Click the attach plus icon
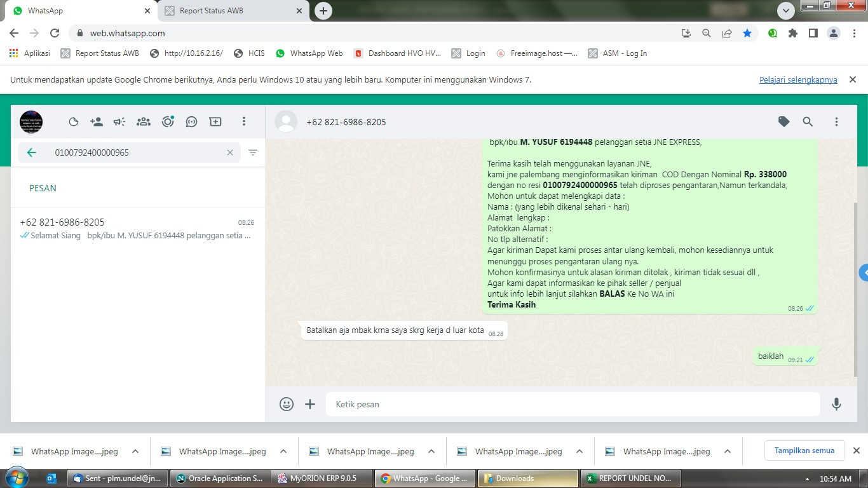The image size is (868, 488). click(x=310, y=404)
